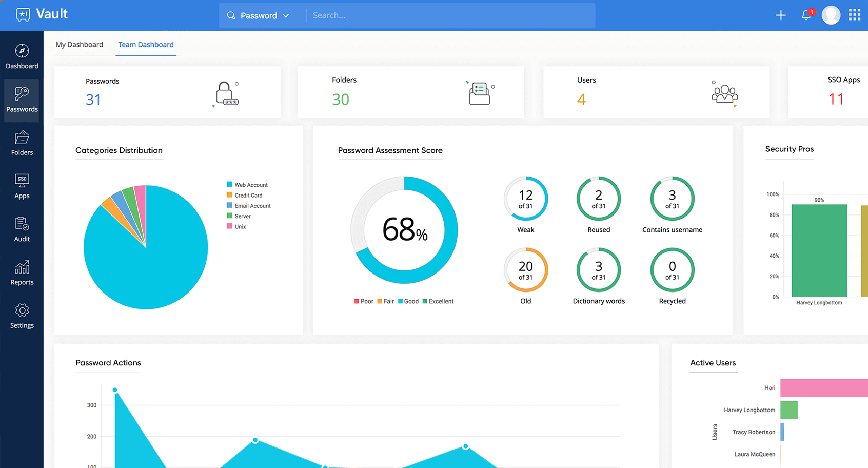Open the user profile avatar
The width and height of the screenshot is (868, 468).
click(831, 15)
